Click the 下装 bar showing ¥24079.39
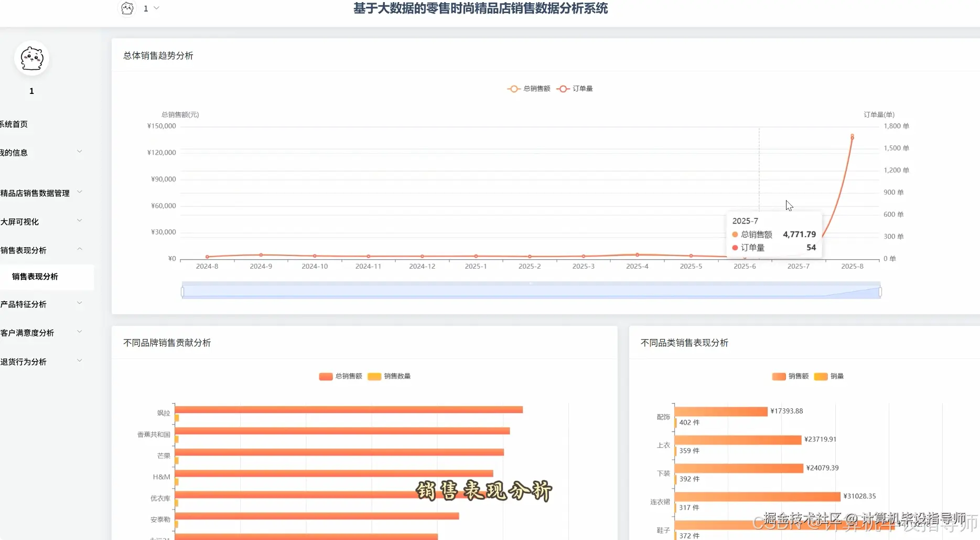This screenshot has height=540, width=980. coord(739,468)
